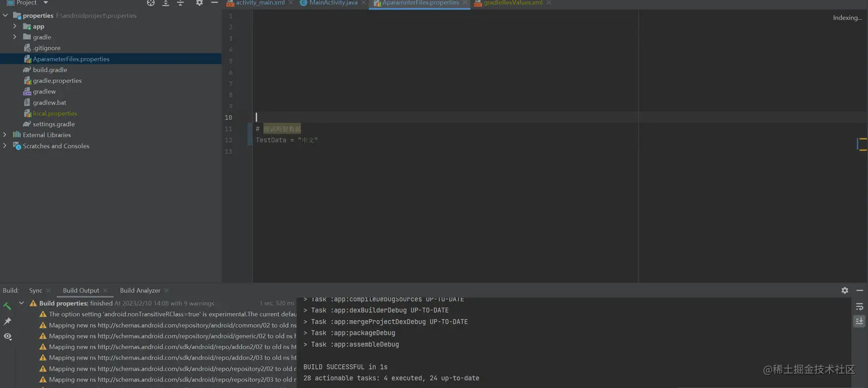This screenshot has width=868, height=388.
Task: Switch to MainActivity.java editor tab
Action: coord(333,3)
